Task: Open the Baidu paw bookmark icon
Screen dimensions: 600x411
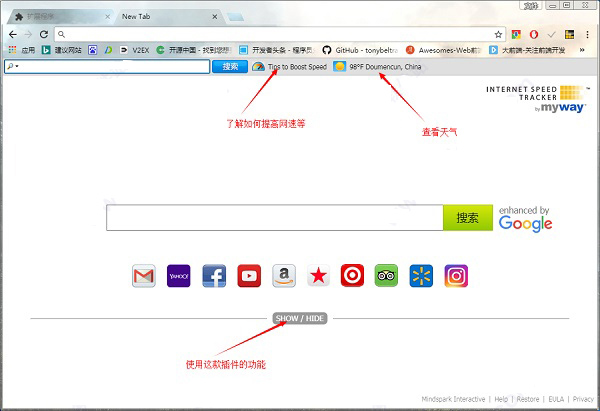Action: (x=93, y=50)
